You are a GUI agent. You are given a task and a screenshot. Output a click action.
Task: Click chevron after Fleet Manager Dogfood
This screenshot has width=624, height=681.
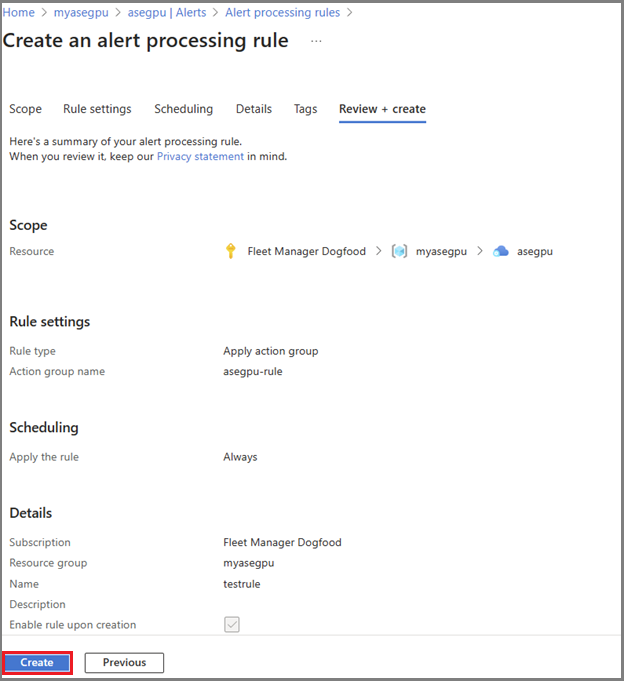pyautogui.click(x=379, y=251)
